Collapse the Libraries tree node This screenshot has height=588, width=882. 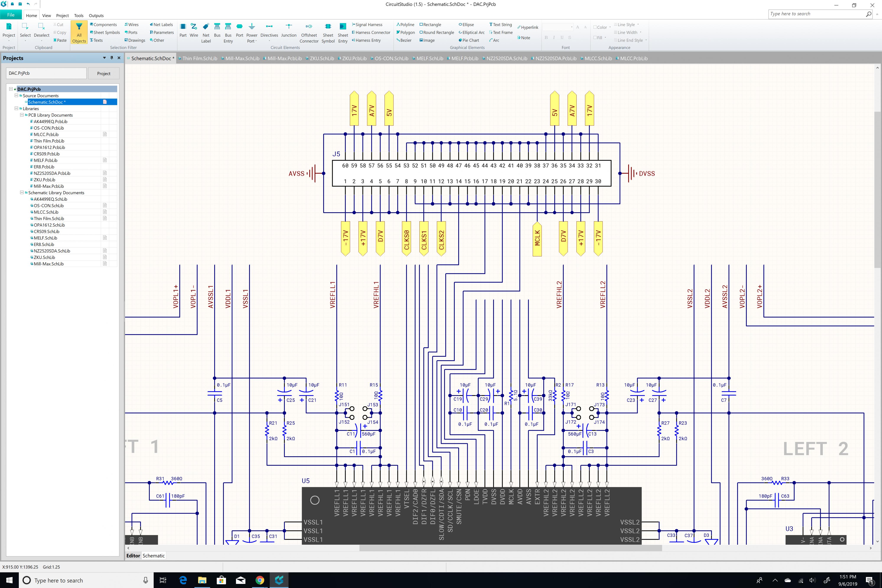point(16,108)
